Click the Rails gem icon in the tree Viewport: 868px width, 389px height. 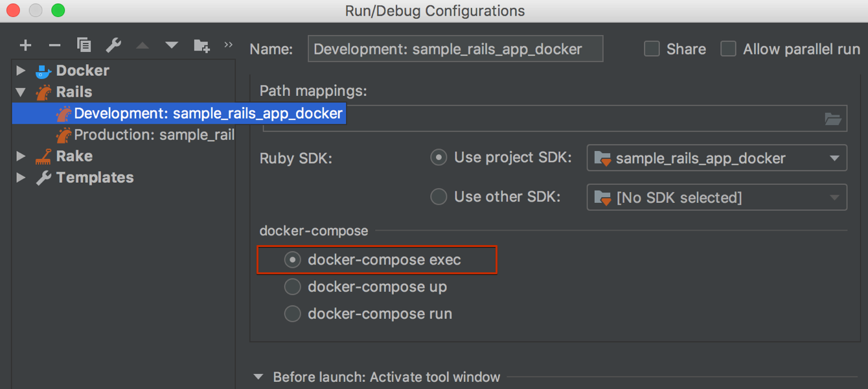click(43, 91)
